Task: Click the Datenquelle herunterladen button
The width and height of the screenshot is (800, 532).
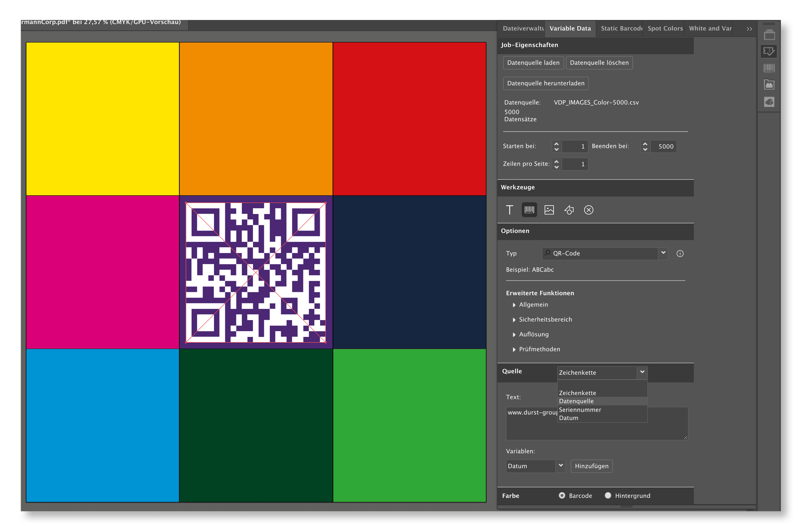Action: (546, 83)
